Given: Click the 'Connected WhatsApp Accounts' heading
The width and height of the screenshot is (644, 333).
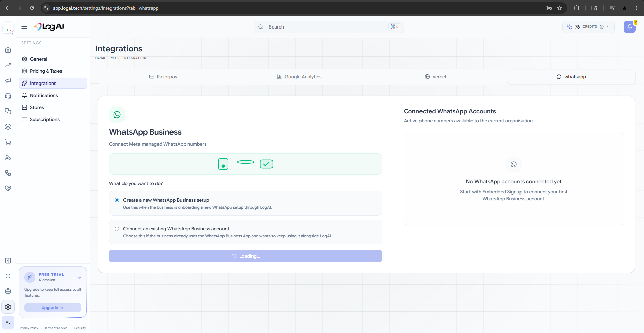Looking at the screenshot, I should pyautogui.click(x=450, y=111).
